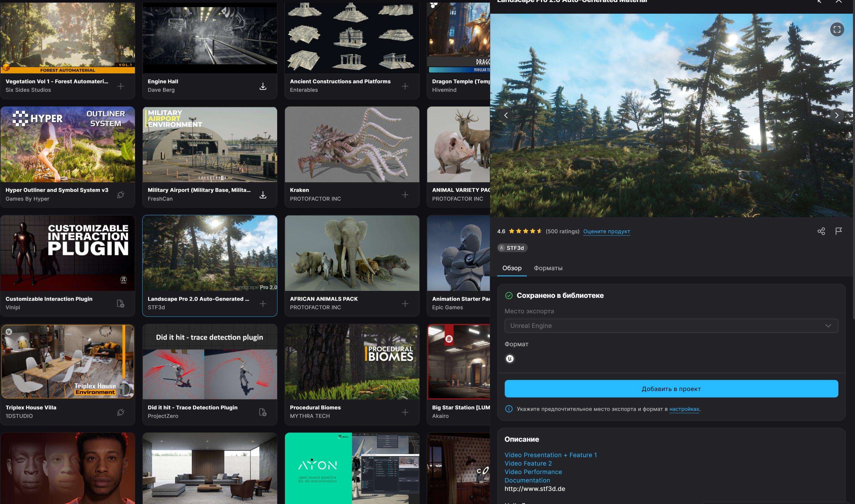
Task: Go to next preview image arrow
Action: pos(837,116)
